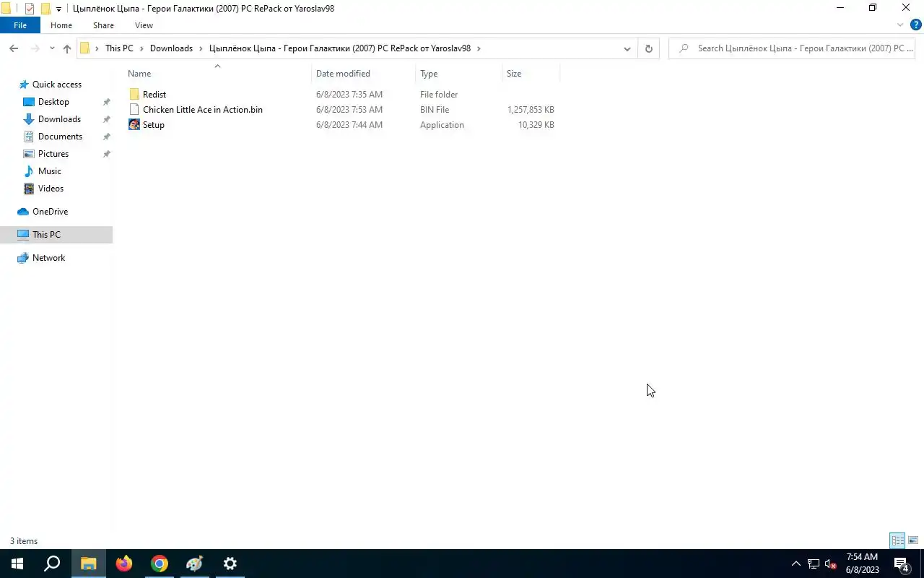This screenshot has width=924, height=578.
Task: Click Downloads in address breadcrumb
Action: point(171,48)
